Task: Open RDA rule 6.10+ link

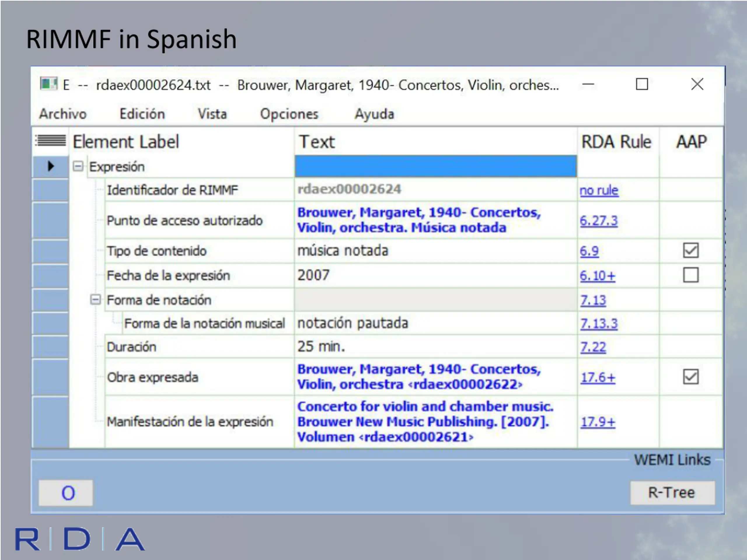Action: (597, 276)
